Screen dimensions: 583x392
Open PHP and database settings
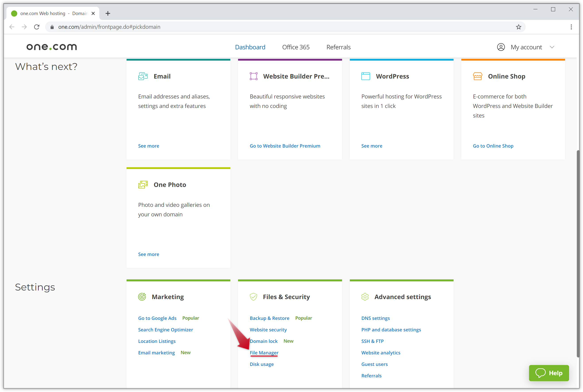[x=391, y=329]
